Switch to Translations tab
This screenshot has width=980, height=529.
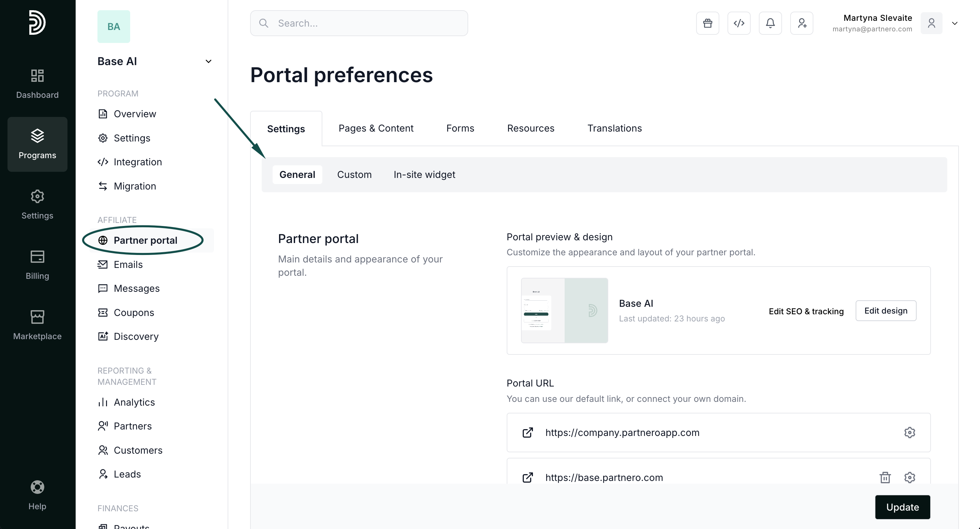tap(614, 128)
